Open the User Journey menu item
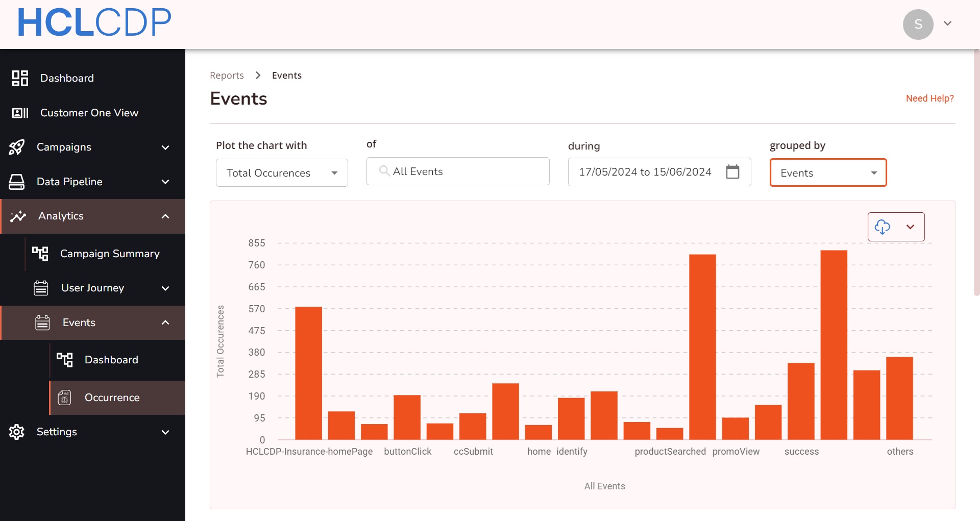Viewport: 980px width, 521px height. tap(92, 288)
